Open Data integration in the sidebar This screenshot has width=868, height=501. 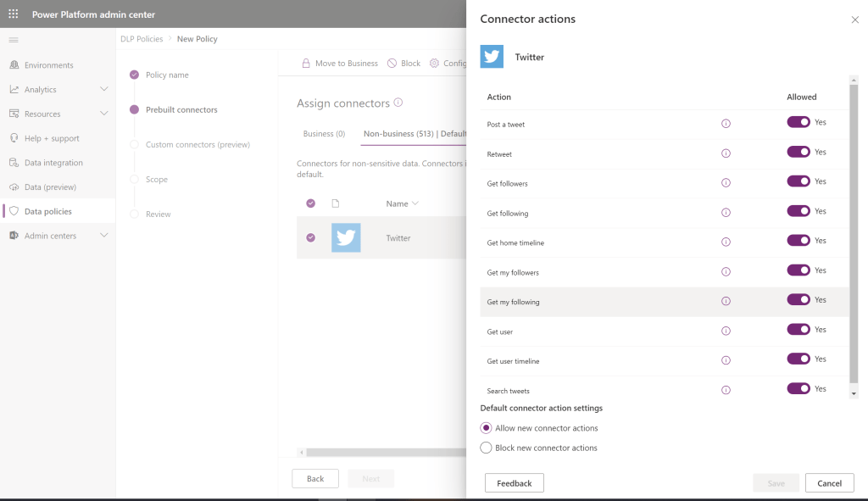tap(53, 163)
